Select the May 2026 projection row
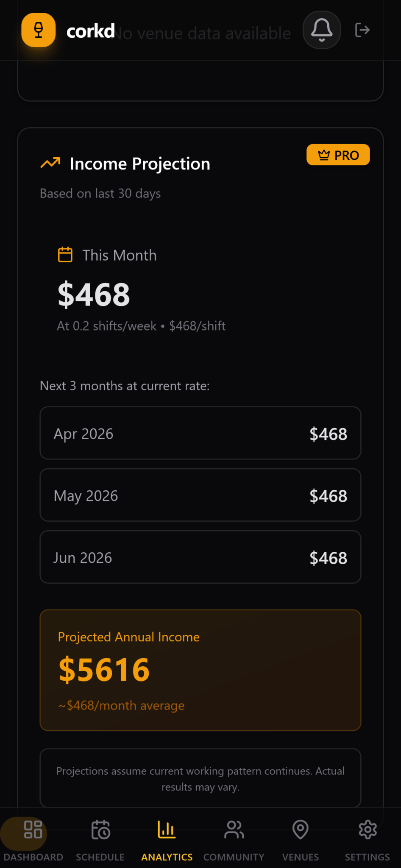 pos(200,495)
